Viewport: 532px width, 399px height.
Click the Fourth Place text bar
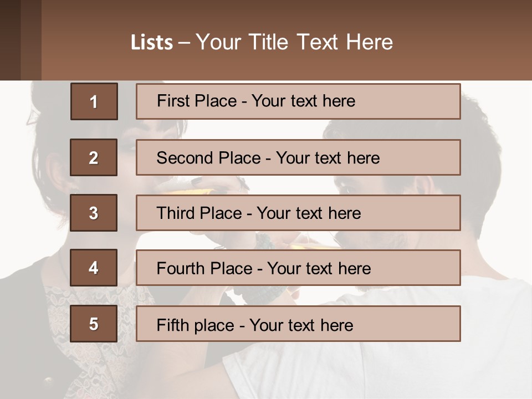pyautogui.click(x=298, y=268)
